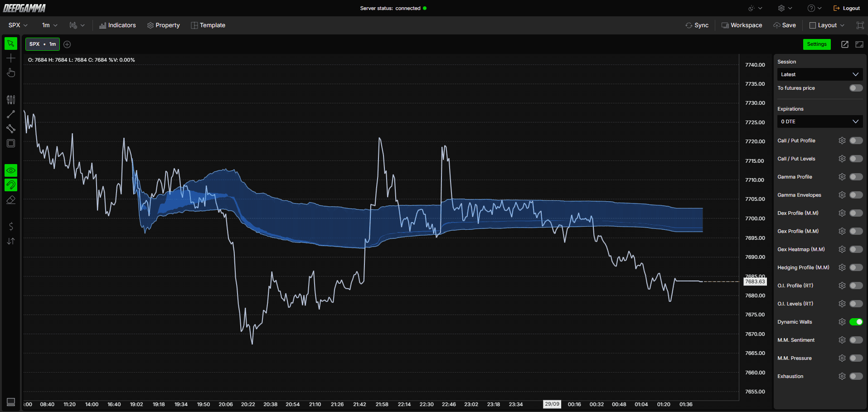Screen dimensions: 868x412
Task: Select the SPX 1m chart tab
Action: click(x=43, y=44)
